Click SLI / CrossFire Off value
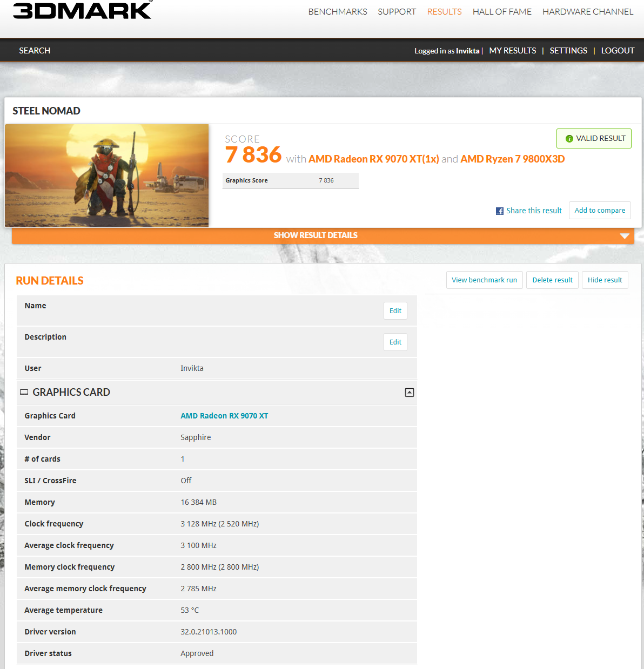This screenshot has height=669, width=644. coord(186,481)
